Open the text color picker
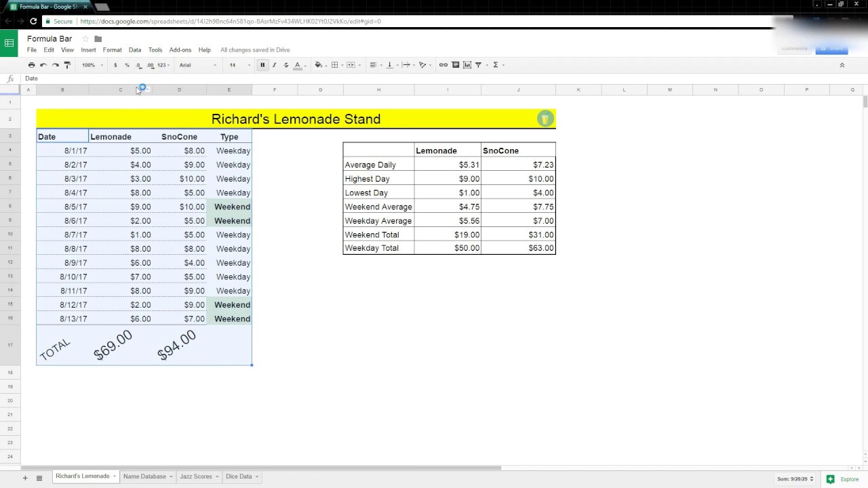Viewport: 868px width, 488px height. 297,65
